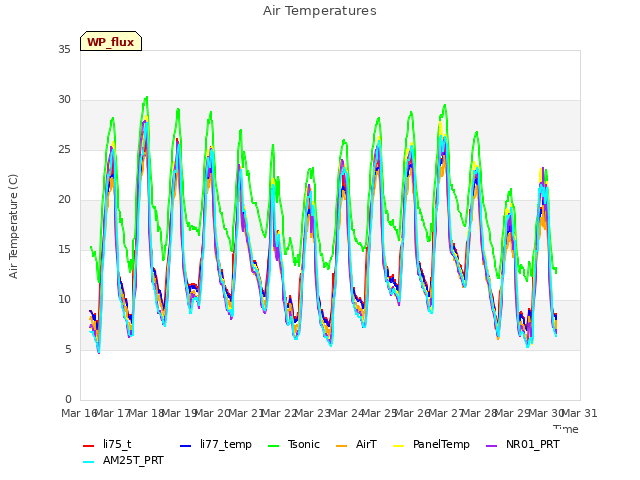Screen dimensions: 640x480
Task: Toggle AM25T_PRT series in legend
Action: (123, 461)
